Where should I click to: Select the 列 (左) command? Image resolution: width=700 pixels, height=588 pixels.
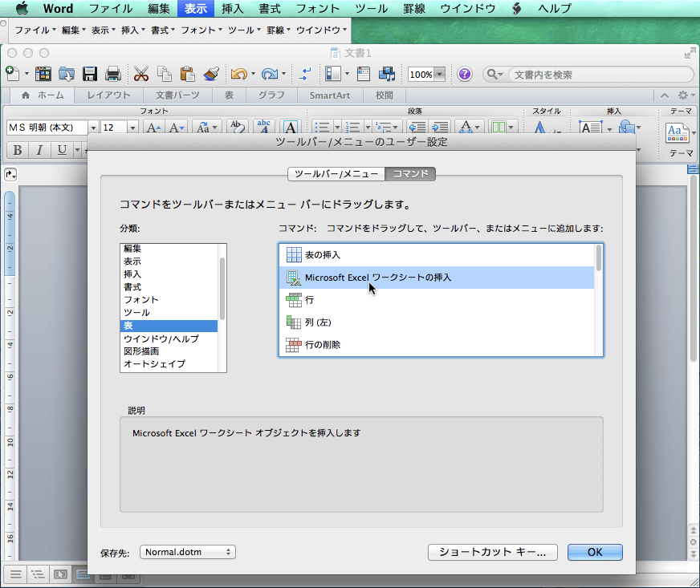(x=437, y=322)
